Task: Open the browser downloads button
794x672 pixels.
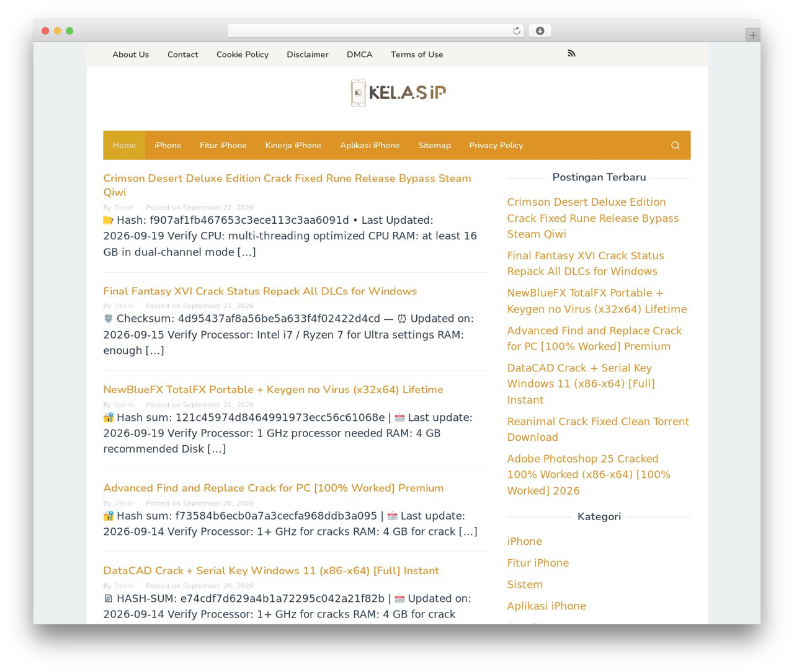Action: point(540,31)
